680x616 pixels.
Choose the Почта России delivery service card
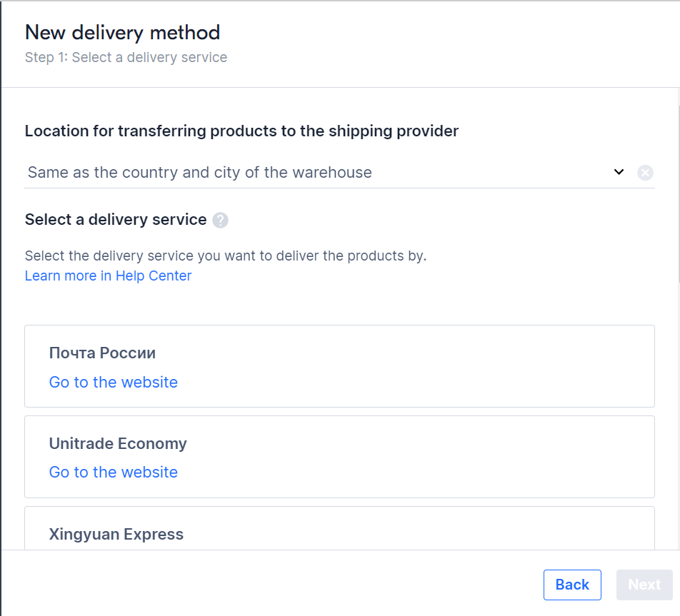[x=339, y=366]
